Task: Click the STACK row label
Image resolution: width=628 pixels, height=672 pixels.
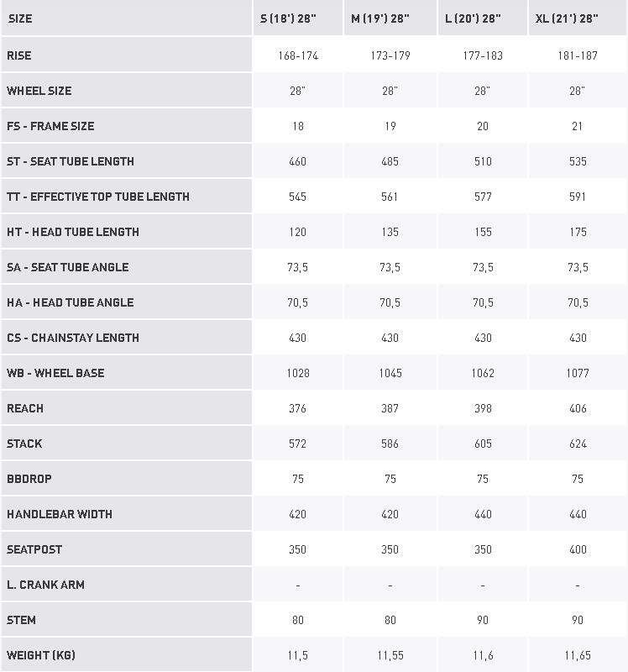Action: (x=24, y=444)
